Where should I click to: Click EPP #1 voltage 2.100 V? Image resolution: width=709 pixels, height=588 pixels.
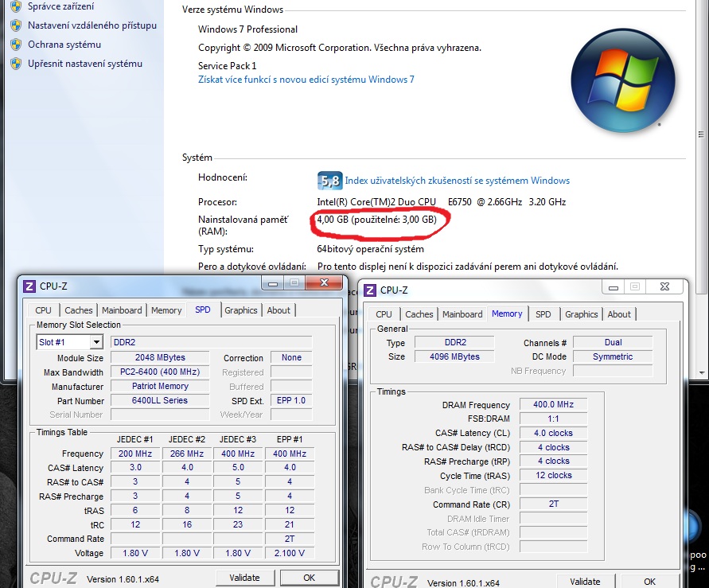(x=290, y=553)
